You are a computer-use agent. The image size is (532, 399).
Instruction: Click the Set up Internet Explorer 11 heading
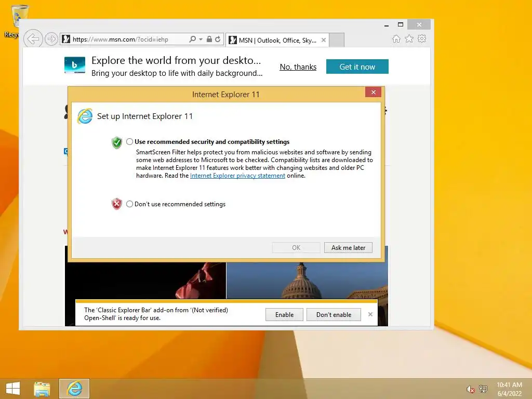pos(145,116)
